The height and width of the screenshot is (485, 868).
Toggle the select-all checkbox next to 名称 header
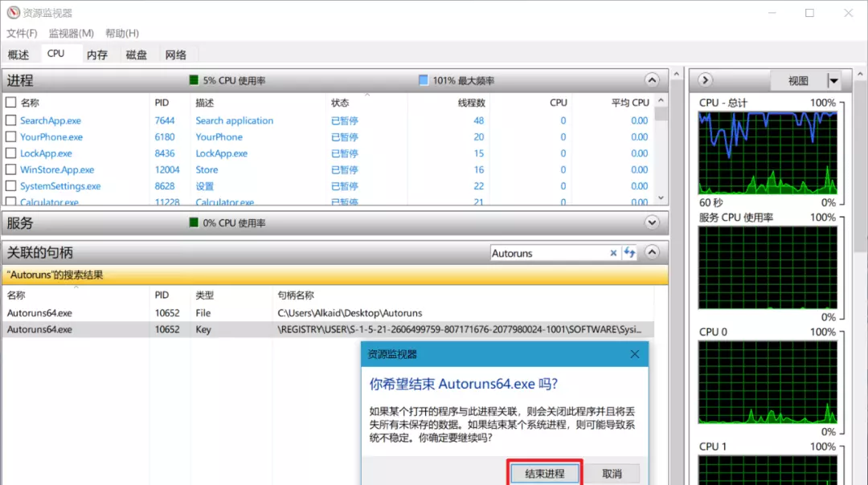pos(10,102)
